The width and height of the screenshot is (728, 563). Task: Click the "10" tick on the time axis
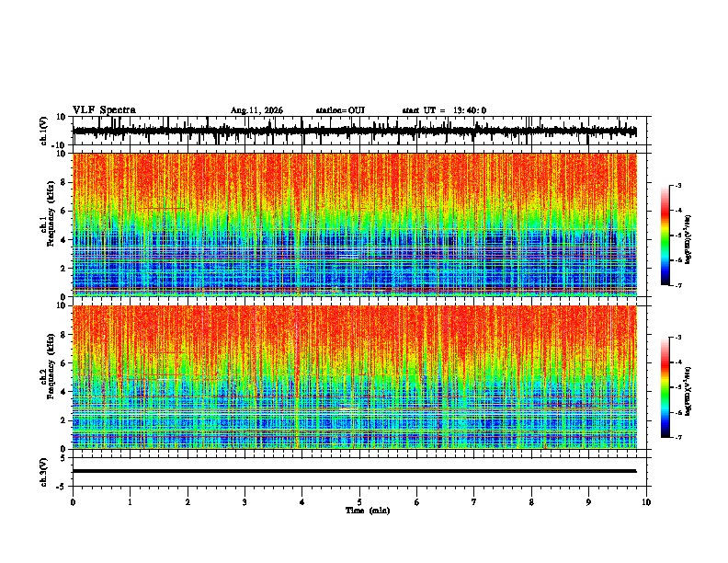(x=646, y=502)
